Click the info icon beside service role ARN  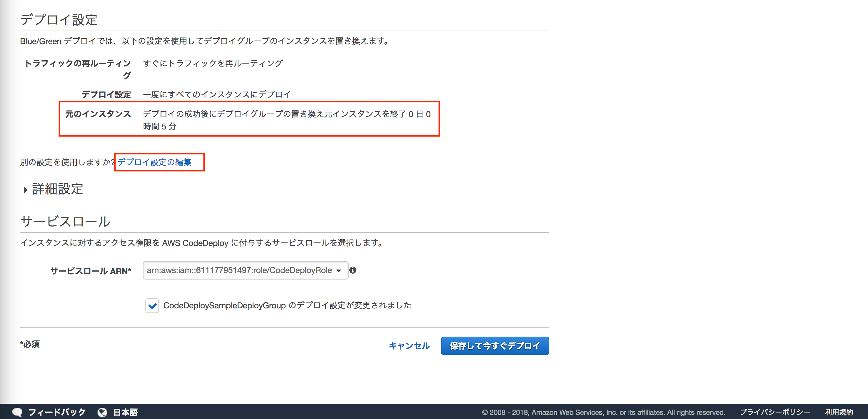pyautogui.click(x=353, y=270)
